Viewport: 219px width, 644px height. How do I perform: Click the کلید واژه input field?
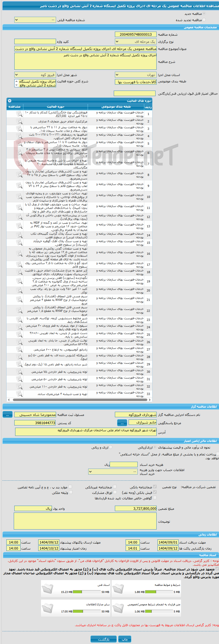35,42
